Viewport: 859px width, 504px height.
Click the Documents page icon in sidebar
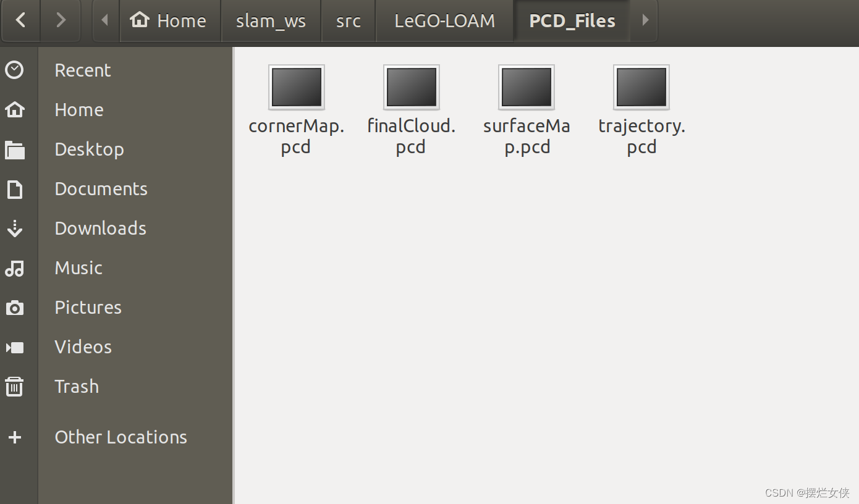point(14,189)
